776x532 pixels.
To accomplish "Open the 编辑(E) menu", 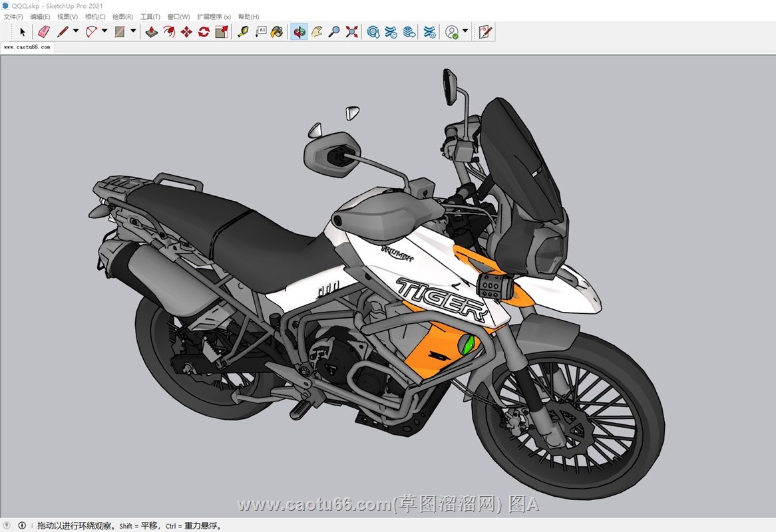I will (40, 17).
